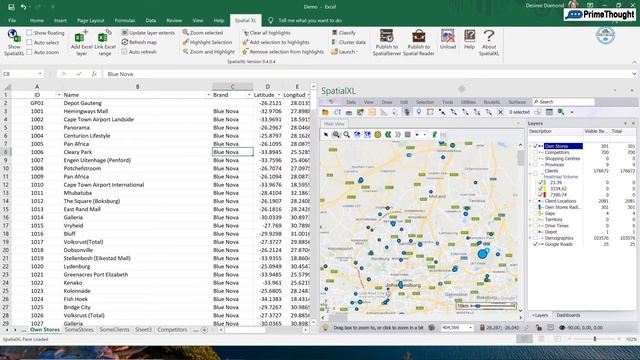Select the zoom-out magnifier map tool

click(347, 134)
